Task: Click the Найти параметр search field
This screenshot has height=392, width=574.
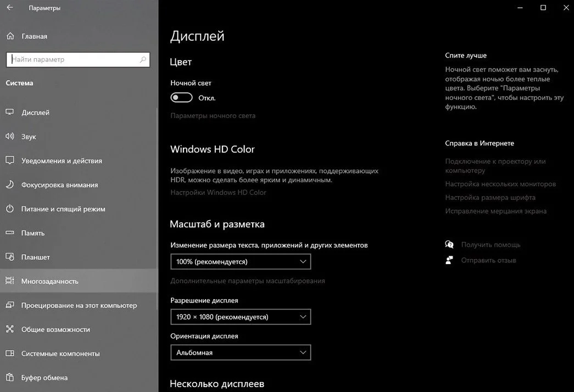Action: point(78,59)
